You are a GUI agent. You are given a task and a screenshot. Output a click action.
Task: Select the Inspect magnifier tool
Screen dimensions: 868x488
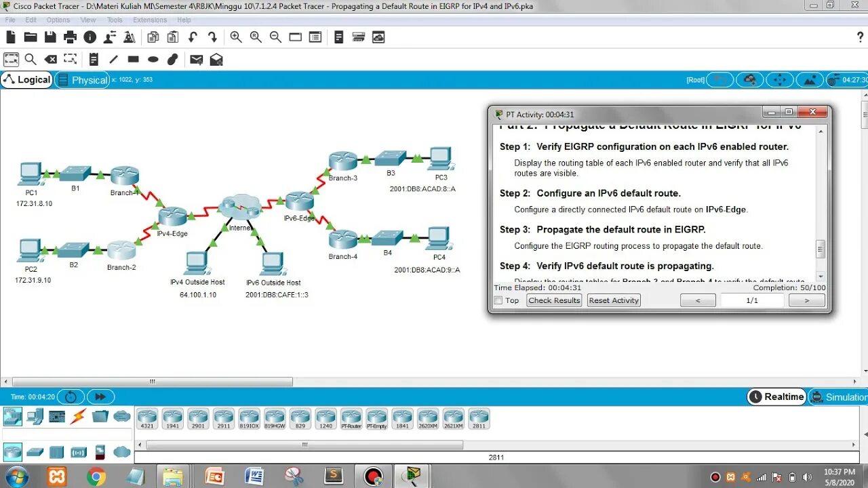click(x=31, y=59)
